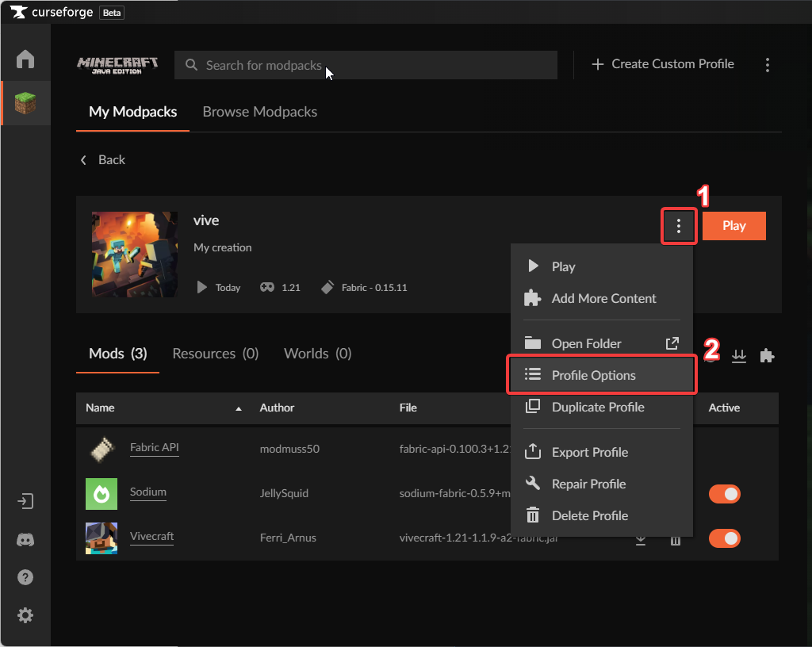Click the vive profile title
Image resolution: width=812 pixels, height=647 pixels.
pos(206,220)
